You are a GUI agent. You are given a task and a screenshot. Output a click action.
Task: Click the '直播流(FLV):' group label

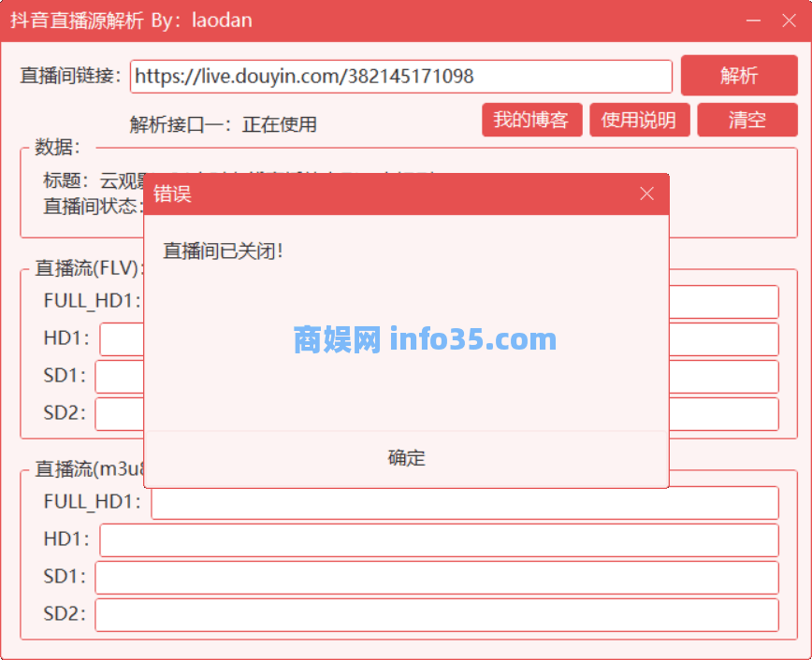tap(89, 268)
